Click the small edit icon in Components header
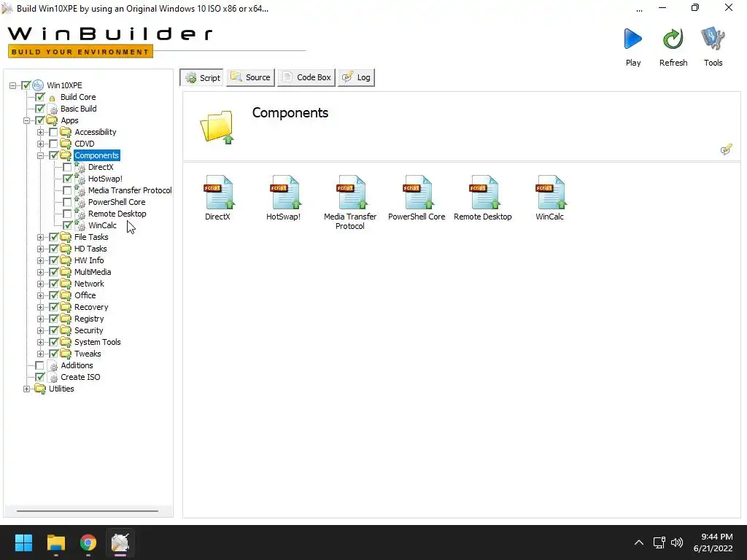Image resolution: width=747 pixels, height=560 pixels. click(726, 149)
